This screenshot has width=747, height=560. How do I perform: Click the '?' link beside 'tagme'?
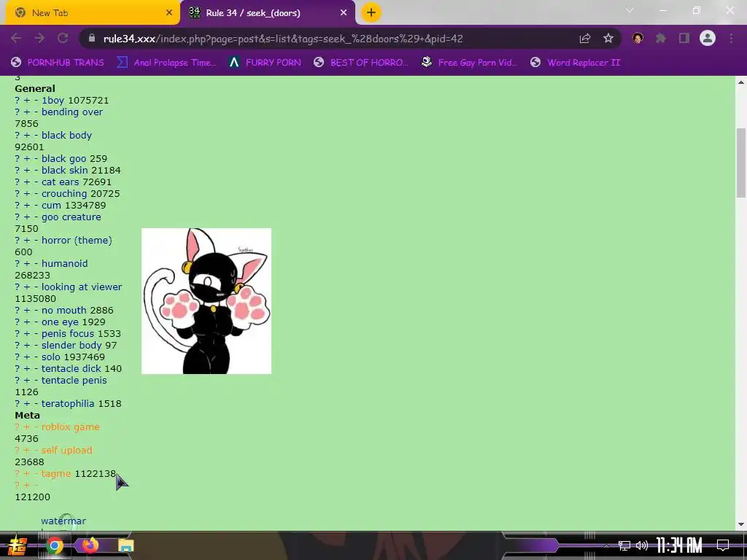pyautogui.click(x=18, y=474)
